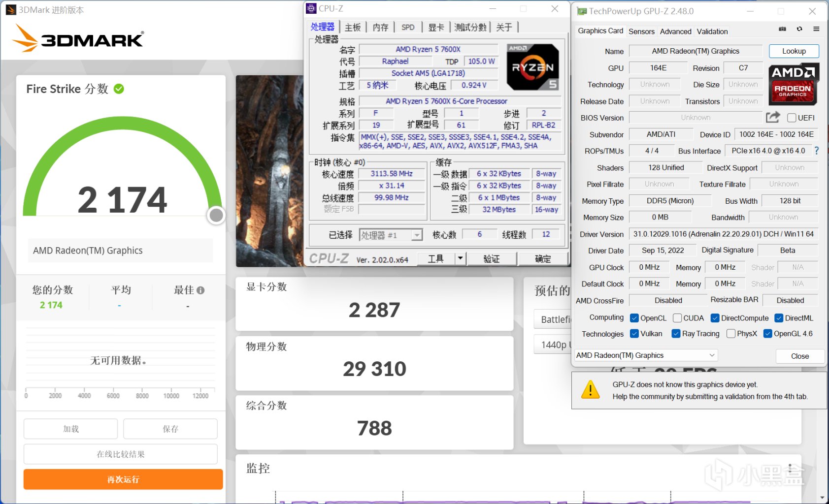The width and height of the screenshot is (829, 504).
Task: Open the Advanced tab in GPU-Z
Action: [675, 31]
